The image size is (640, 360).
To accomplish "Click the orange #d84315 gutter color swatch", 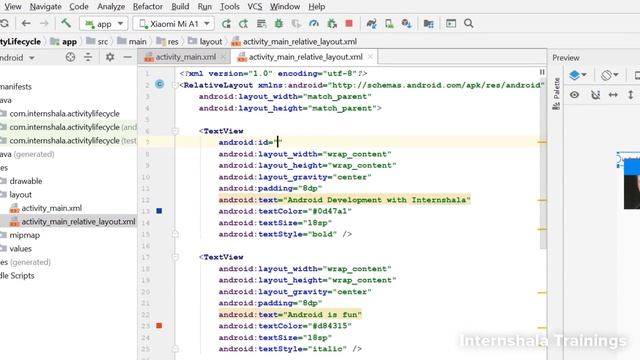I will (x=159, y=326).
